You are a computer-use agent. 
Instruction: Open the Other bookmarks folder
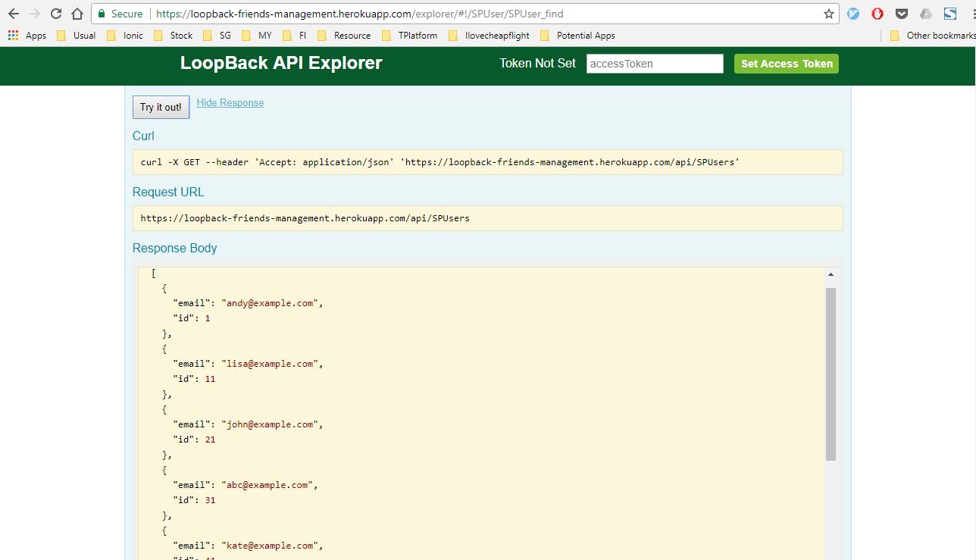pos(932,36)
